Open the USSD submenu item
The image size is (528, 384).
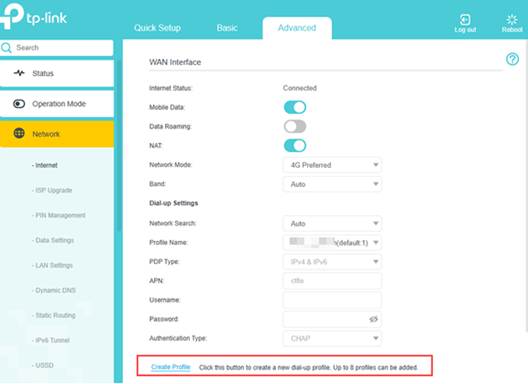[43, 365]
